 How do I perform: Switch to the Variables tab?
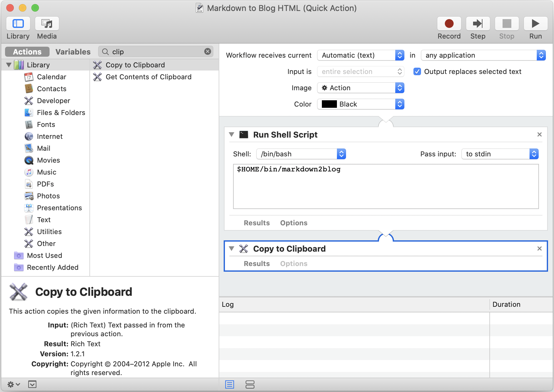point(73,52)
